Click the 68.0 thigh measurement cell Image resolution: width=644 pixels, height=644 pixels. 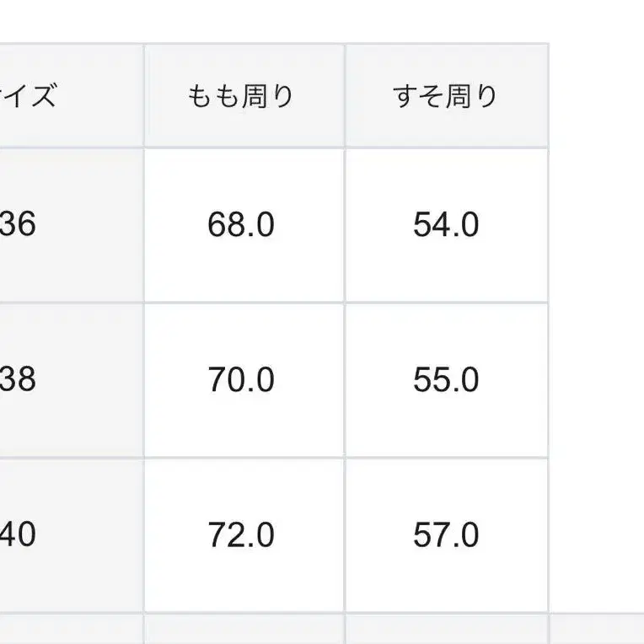[244, 225]
